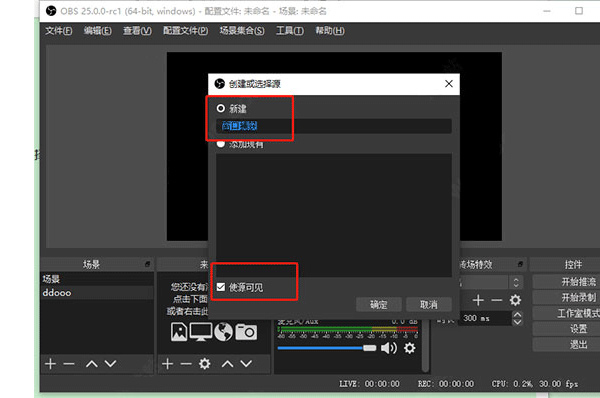Decrease transition duration 300 ms down arrow
Viewport: 600px width, 398px height.
517,322
